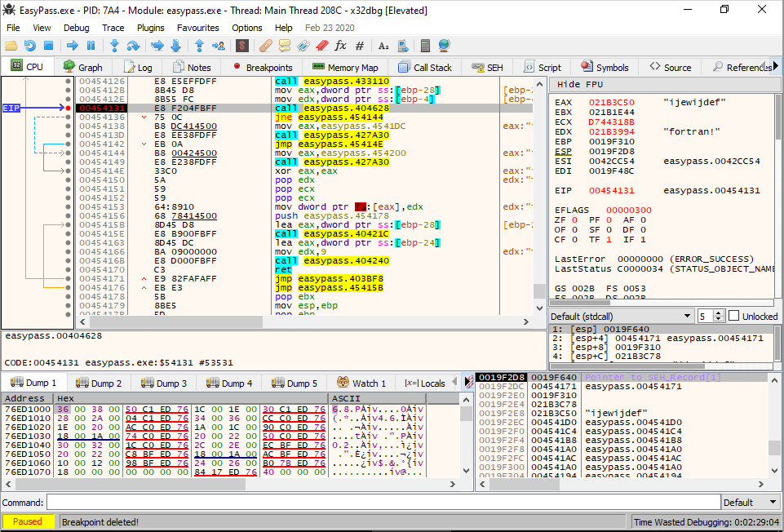Click the Step Into icon
This screenshot has height=532, width=784.
(114, 46)
